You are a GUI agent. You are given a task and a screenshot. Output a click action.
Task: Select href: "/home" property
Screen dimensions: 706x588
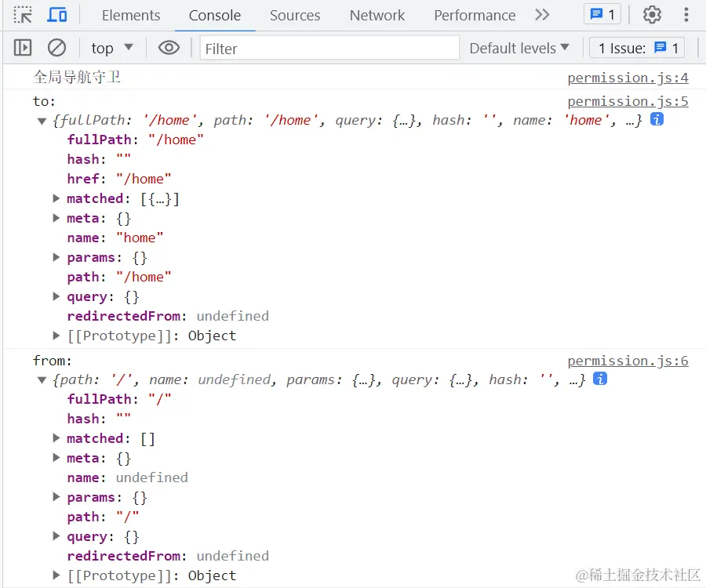point(119,179)
